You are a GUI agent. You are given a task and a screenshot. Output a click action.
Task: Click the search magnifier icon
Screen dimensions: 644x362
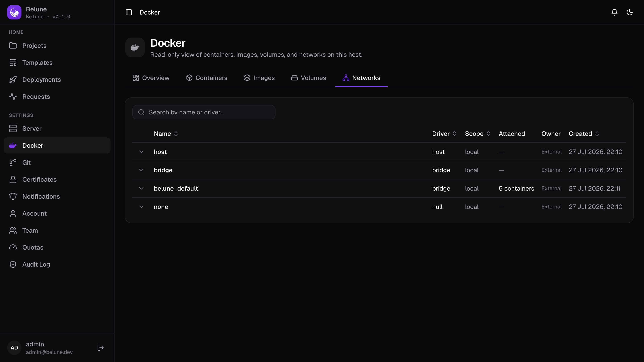(x=141, y=112)
